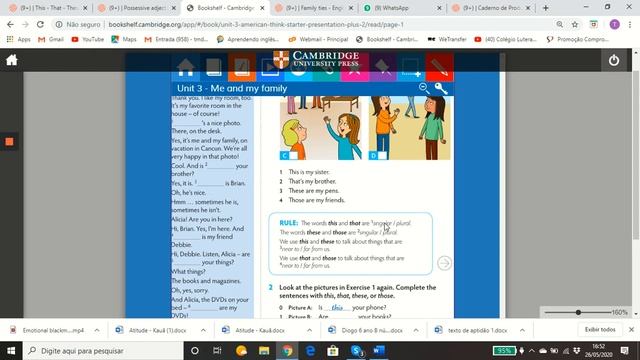Close the downloads bar
The height and width of the screenshot is (360, 640).
[631, 329]
